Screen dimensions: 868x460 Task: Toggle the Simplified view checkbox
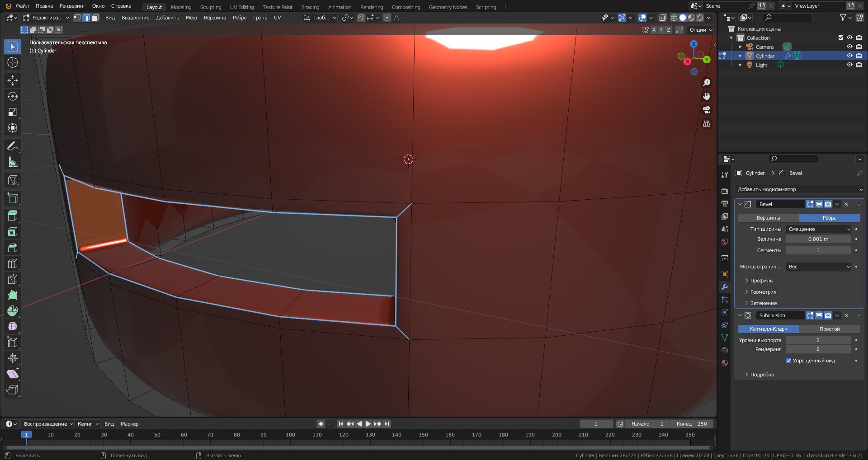(x=788, y=361)
